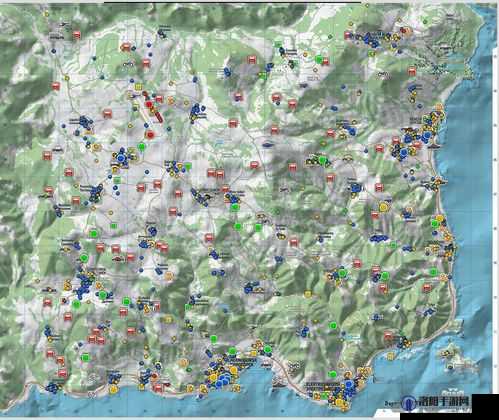Click the yellow square marker above the airfield
The width and height of the screenshot is (499, 420).
138,87
